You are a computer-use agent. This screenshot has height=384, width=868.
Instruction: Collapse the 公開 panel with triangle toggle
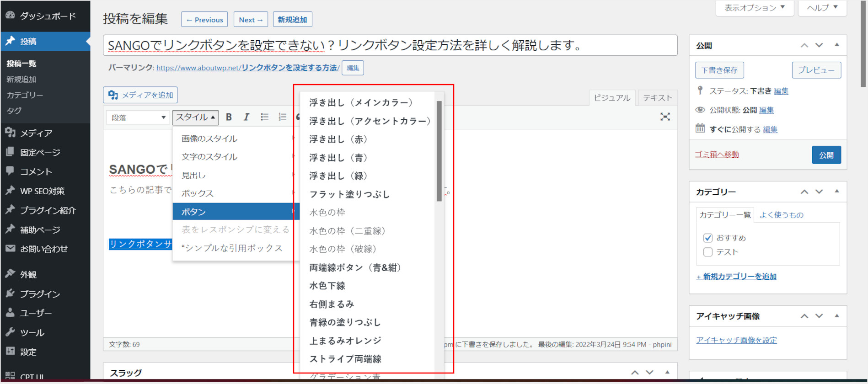(x=836, y=45)
